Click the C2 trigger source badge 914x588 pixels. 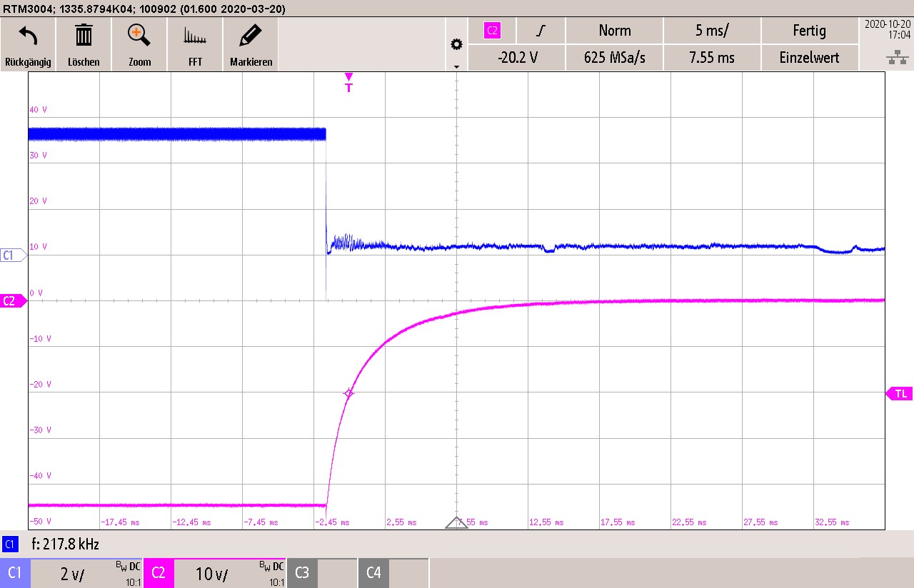pyautogui.click(x=492, y=31)
